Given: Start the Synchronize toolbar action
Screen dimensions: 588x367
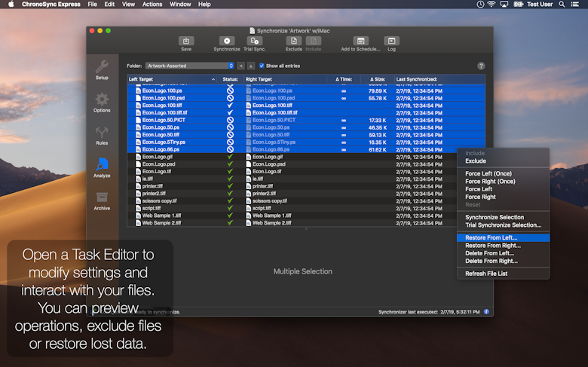Looking at the screenshot, I should point(227,41).
